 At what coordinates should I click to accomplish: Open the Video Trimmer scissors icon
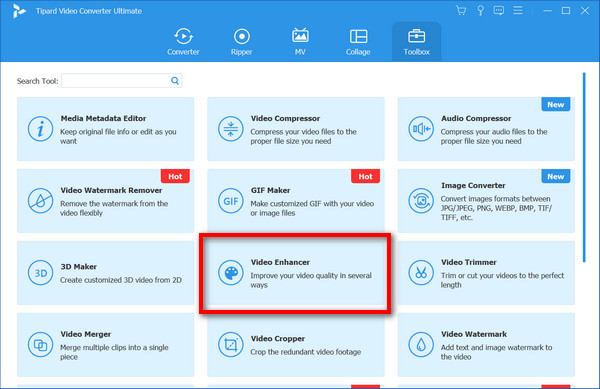pyautogui.click(x=421, y=273)
